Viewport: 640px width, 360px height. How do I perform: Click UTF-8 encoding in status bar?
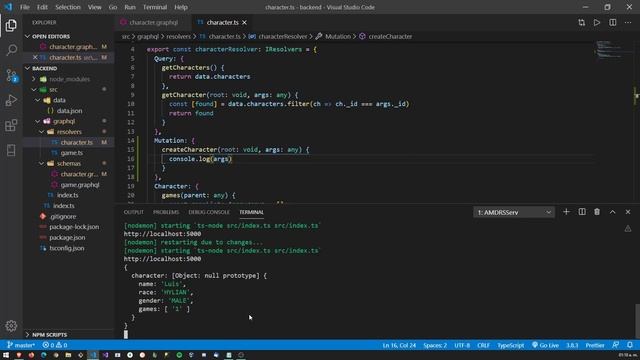point(462,345)
